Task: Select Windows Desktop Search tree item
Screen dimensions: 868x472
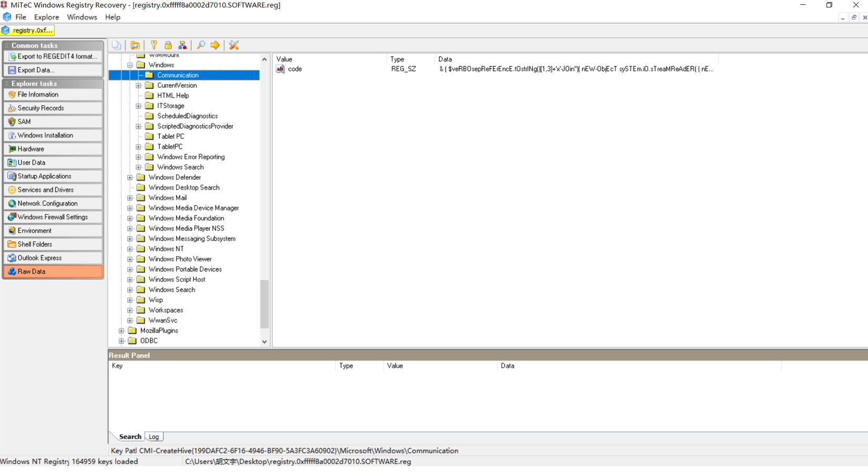Action: point(184,188)
